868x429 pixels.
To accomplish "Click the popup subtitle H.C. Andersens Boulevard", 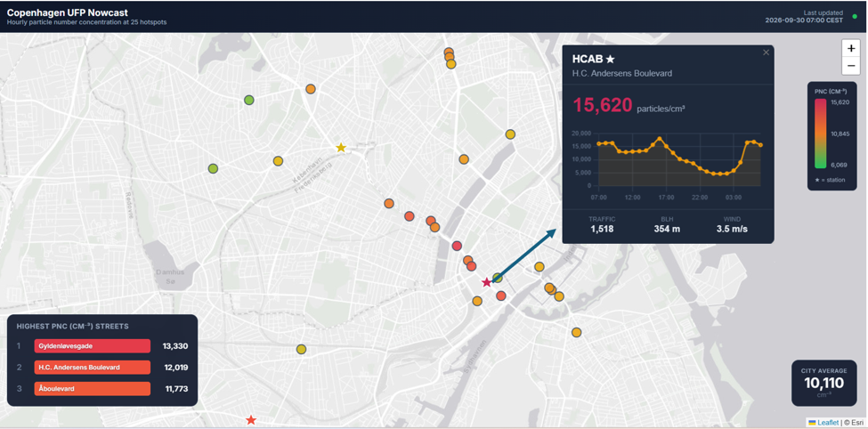I will pos(622,74).
